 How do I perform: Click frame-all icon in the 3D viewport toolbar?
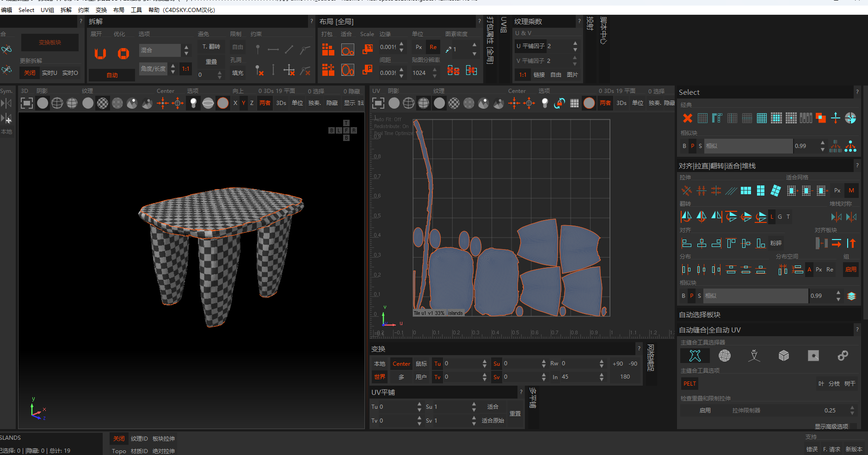[x=27, y=103]
